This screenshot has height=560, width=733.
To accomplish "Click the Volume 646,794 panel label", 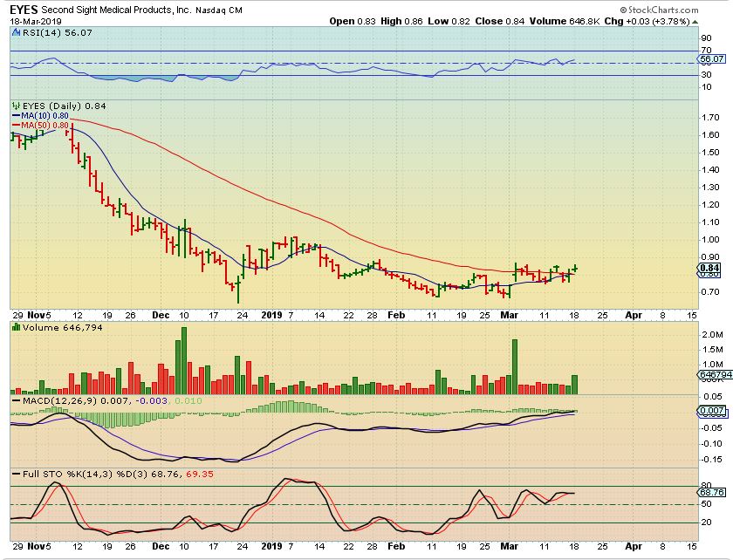I will pyautogui.click(x=62, y=328).
